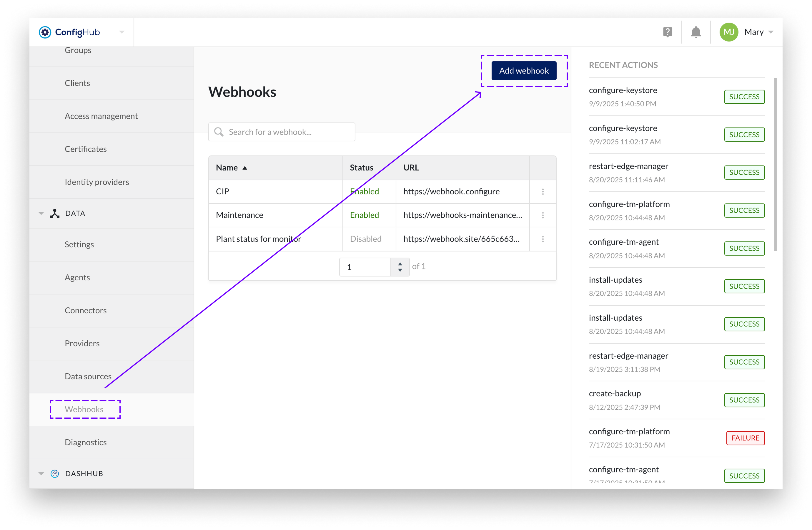Enable the disabled Plant status for monitor webhook

365,239
